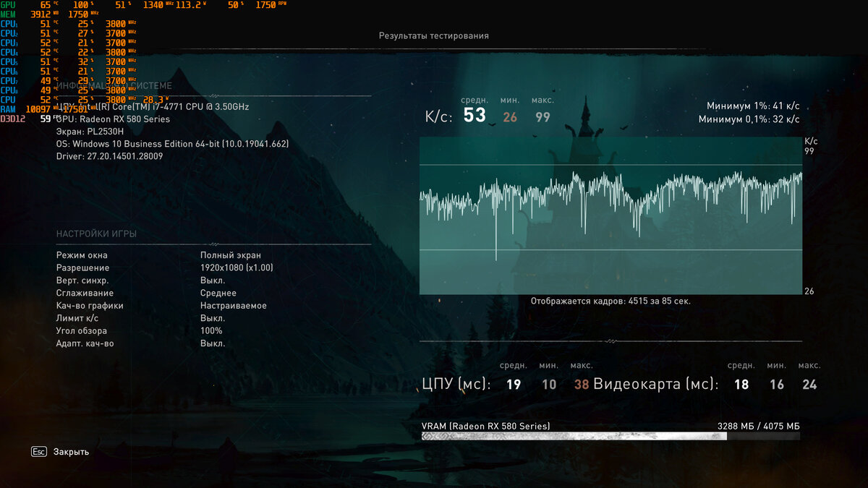Viewport: 868px width, 488px height.
Task: Click the green GPU label in overlay
Action: (7, 5)
